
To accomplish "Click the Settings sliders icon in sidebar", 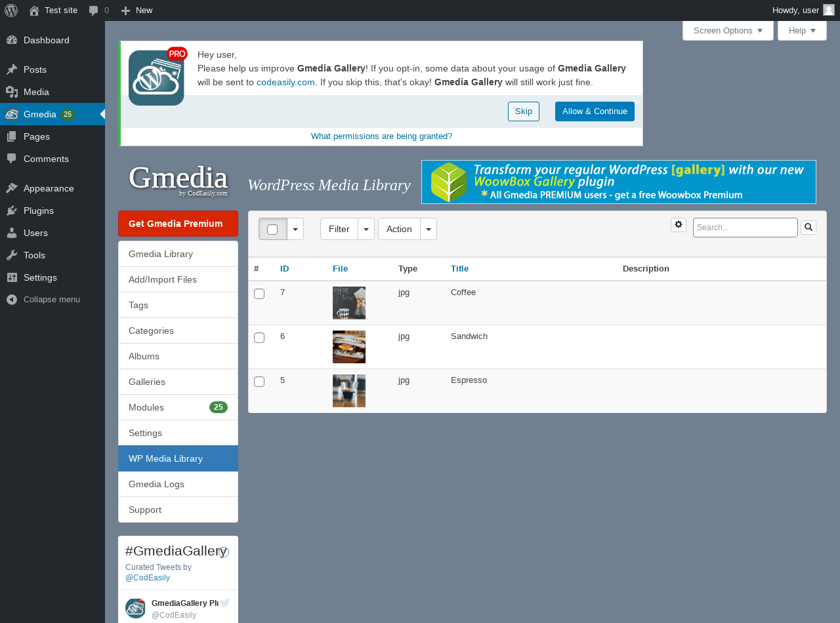I will (12, 277).
